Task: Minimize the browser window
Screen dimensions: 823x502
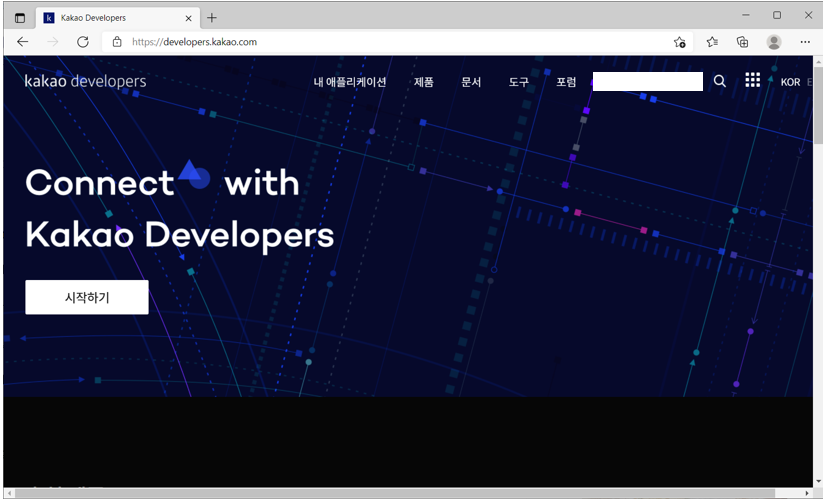Action: [x=746, y=15]
